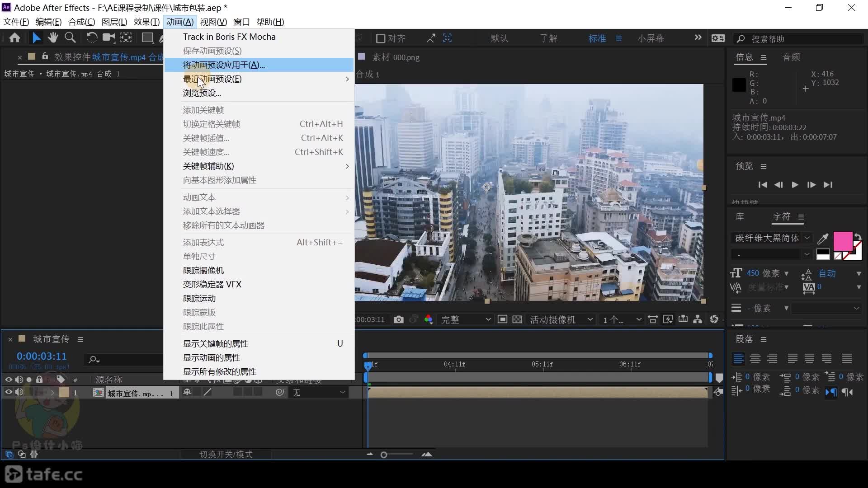The width and height of the screenshot is (868, 488).
Task: Toggle the effects panel lock icon
Action: coord(45,56)
